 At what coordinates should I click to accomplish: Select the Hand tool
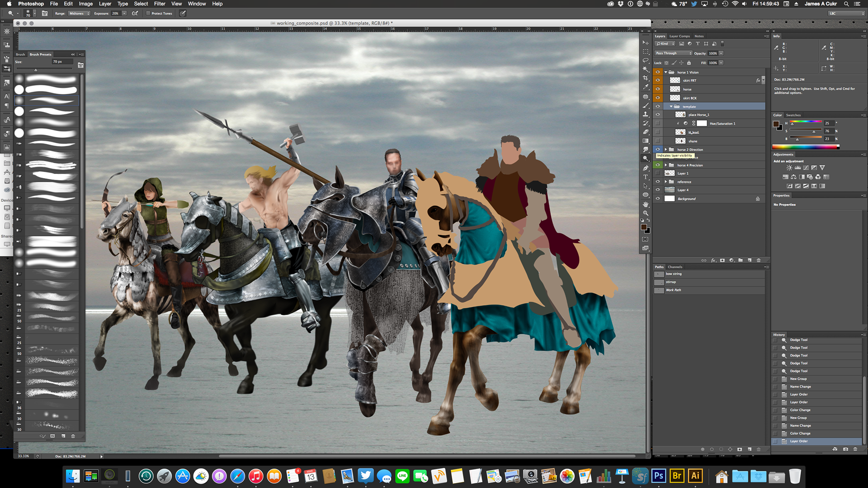[x=646, y=204]
